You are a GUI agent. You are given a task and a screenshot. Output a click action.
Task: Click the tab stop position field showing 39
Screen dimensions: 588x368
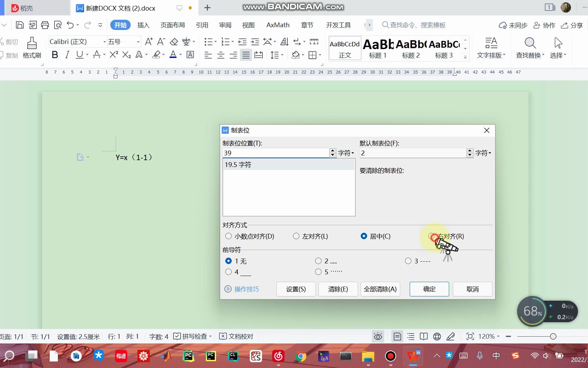pyautogui.click(x=276, y=153)
